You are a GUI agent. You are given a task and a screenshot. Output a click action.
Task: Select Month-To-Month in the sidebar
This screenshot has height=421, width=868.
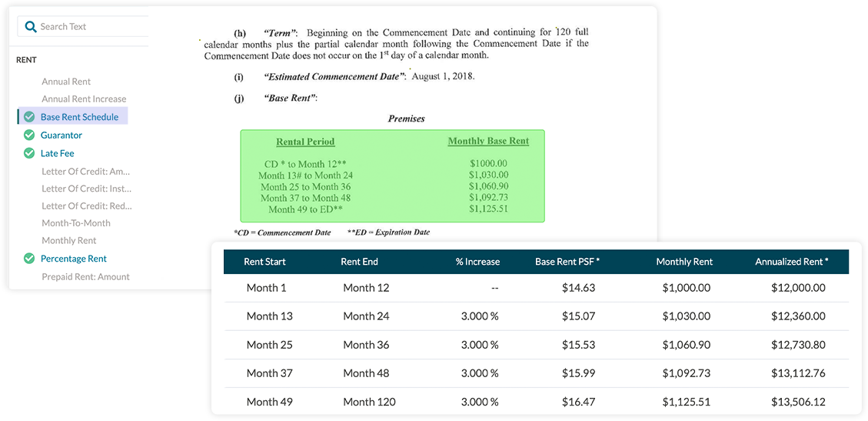(x=76, y=223)
